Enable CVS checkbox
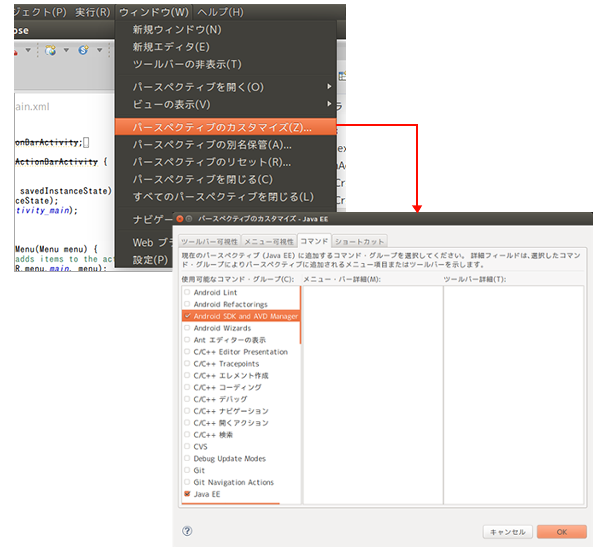 click(x=187, y=446)
